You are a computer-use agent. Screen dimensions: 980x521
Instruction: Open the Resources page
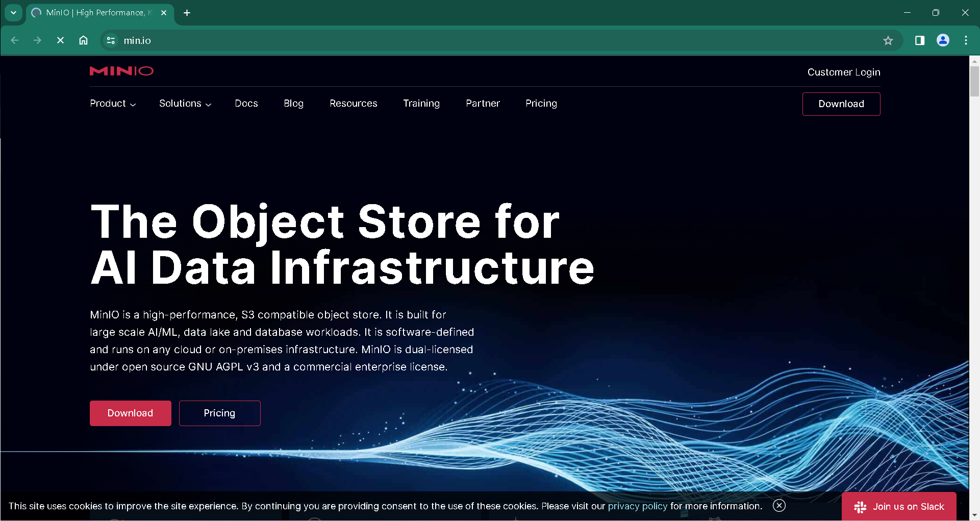click(354, 104)
